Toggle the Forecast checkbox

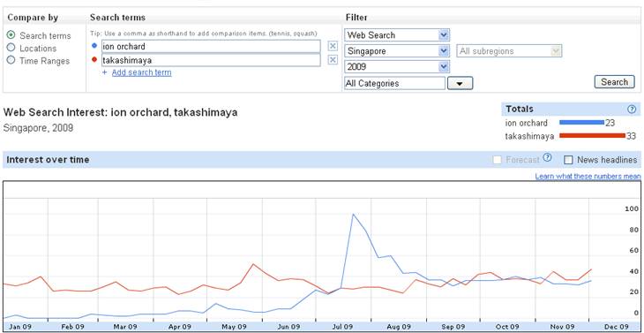coord(497,160)
